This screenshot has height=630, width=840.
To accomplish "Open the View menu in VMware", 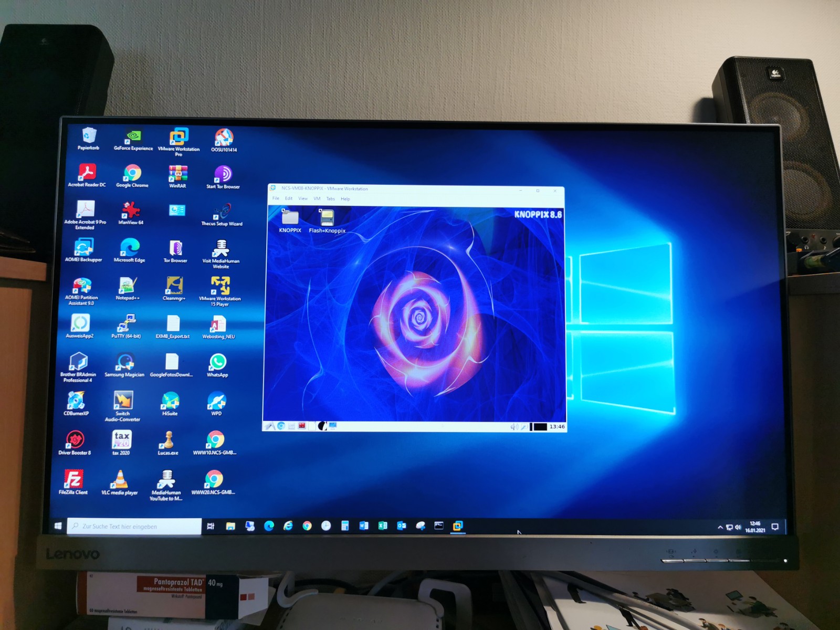I will point(303,198).
